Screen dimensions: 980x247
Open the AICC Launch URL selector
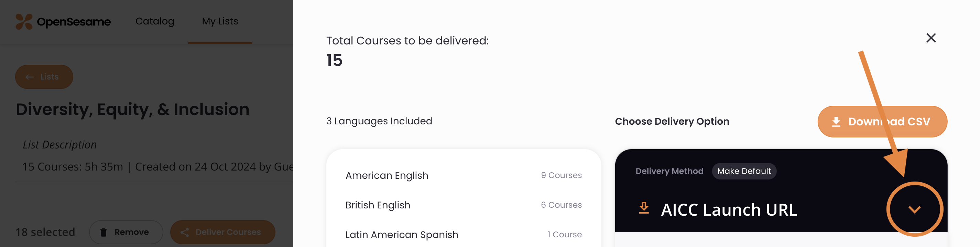coord(729,210)
